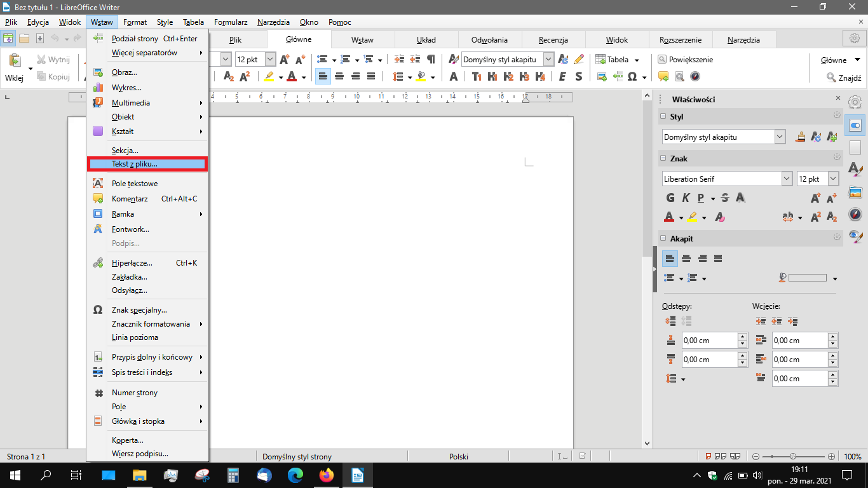868x488 pixels.
Task: Click the zoom slider in status bar
Action: (x=793, y=456)
